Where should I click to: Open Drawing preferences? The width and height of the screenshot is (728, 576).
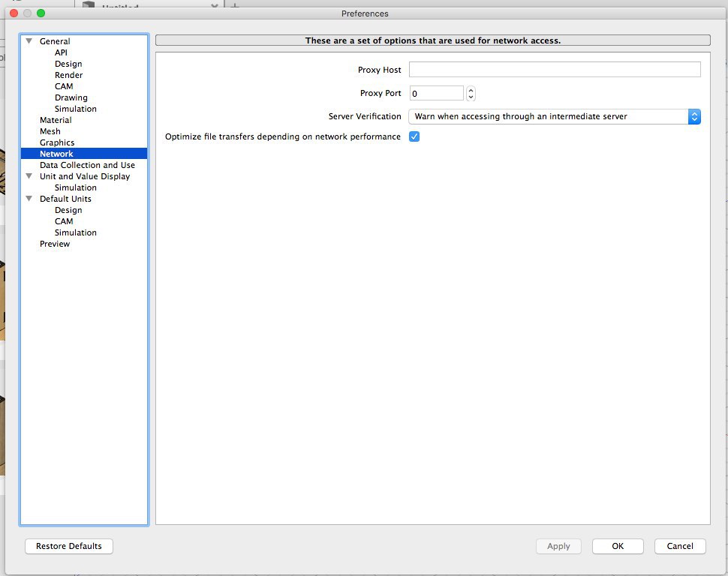[71, 97]
